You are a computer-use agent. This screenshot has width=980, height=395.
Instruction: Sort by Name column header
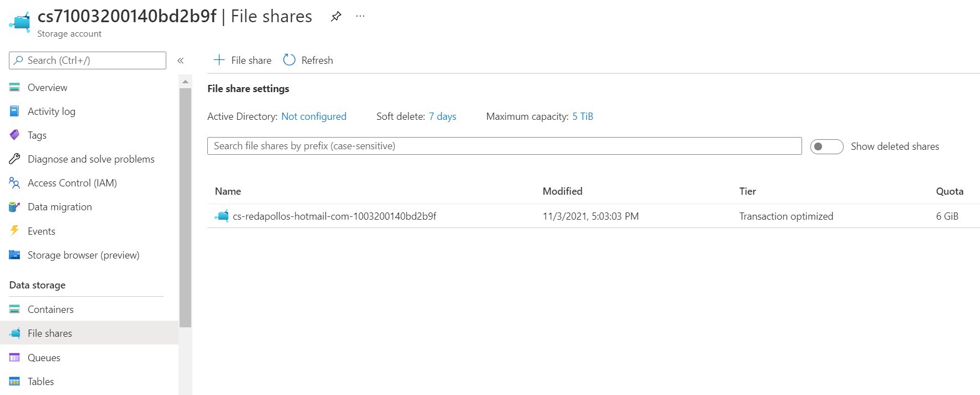coord(228,191)
